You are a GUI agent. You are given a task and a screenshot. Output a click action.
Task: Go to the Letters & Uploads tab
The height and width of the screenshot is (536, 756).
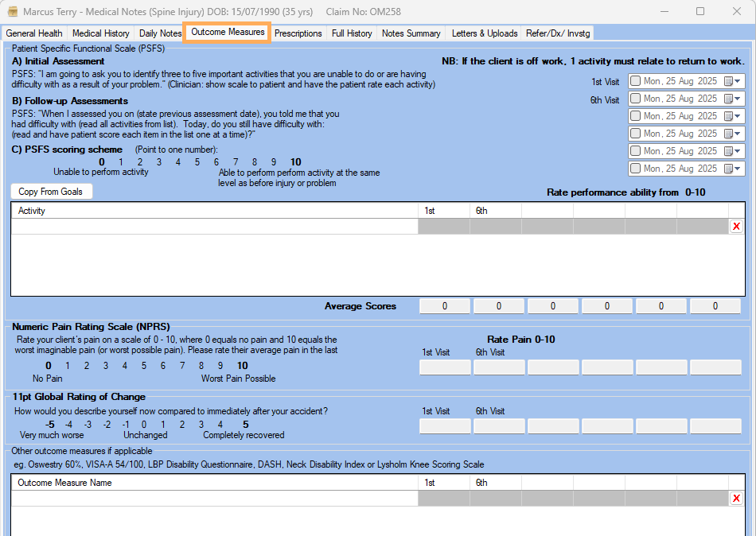(484, 33)
